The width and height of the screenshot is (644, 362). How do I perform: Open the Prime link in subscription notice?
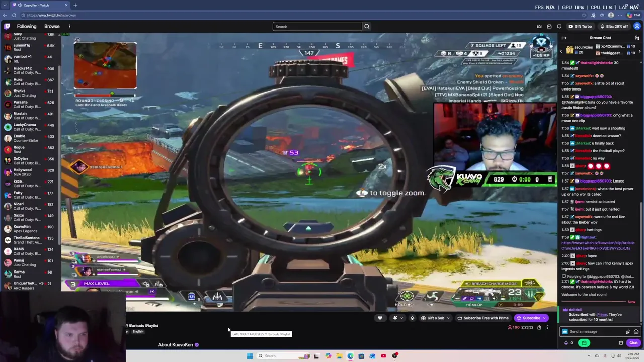[602, 314]
